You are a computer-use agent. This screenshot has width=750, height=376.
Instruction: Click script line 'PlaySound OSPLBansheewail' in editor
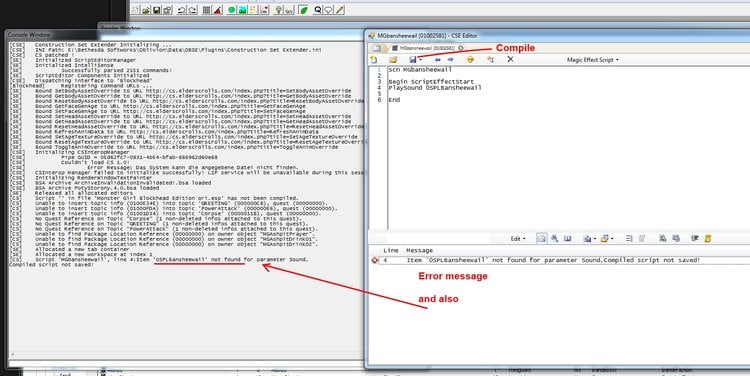pyautogui.click(x=435, y=88)
